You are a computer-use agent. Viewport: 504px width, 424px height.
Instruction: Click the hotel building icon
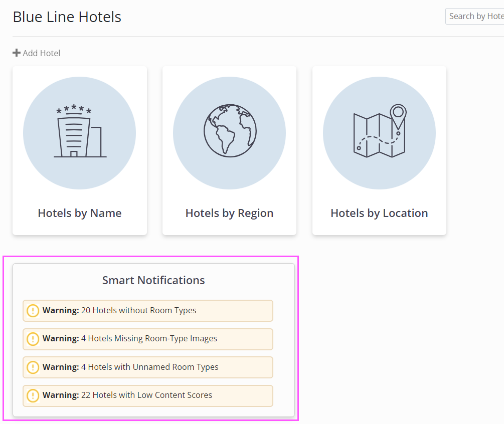[80, 131]
